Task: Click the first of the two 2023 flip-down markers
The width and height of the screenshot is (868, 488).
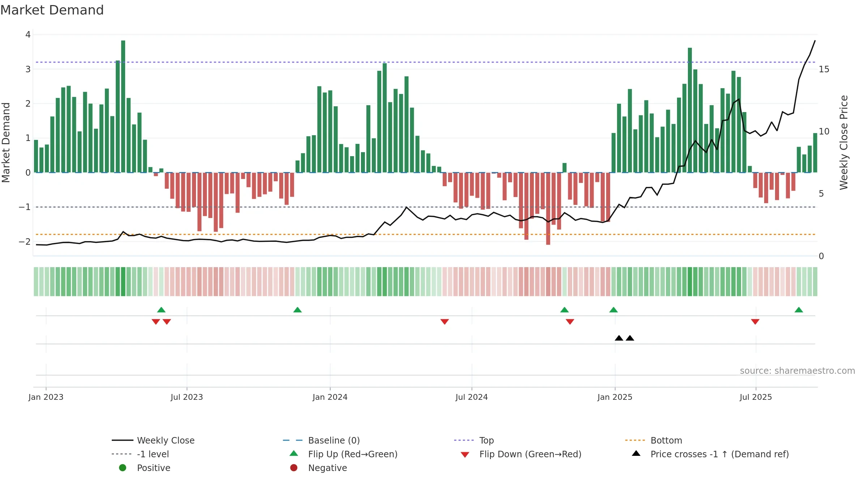Action: pos(156,322)
